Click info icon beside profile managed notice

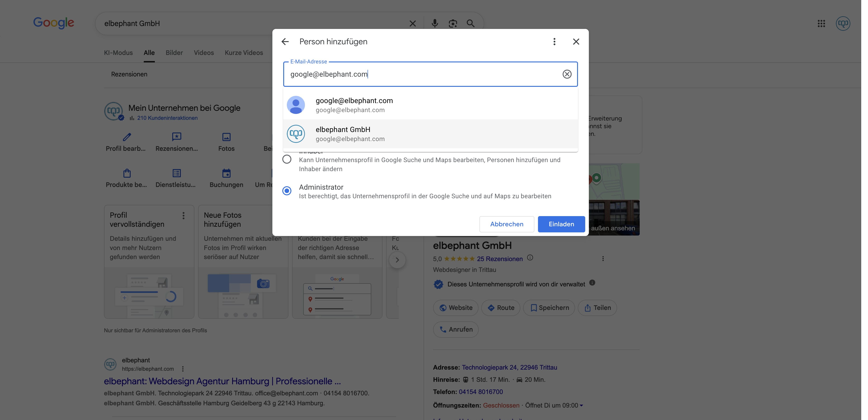592,283
